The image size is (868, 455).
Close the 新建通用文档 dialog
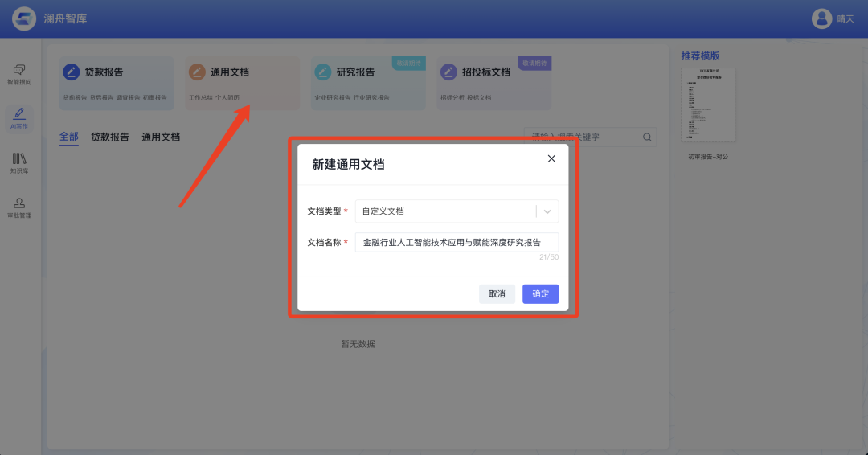551,158
